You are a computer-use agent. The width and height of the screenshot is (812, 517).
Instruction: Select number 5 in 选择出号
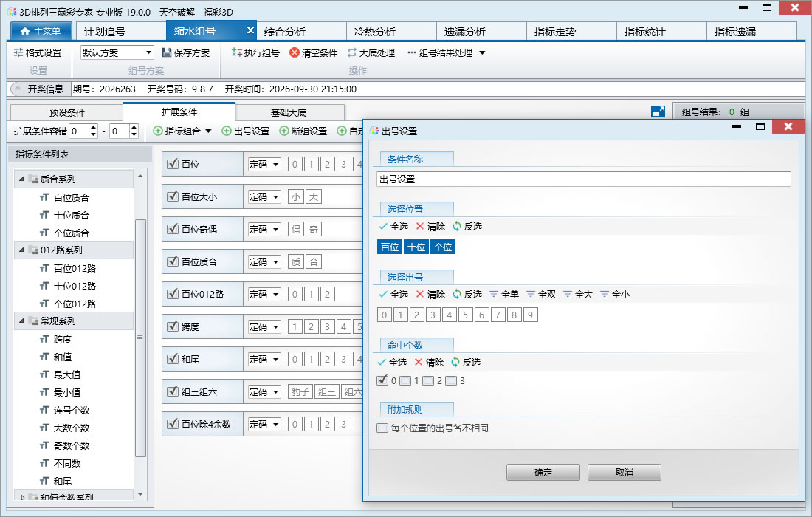(x=465, y=315)
